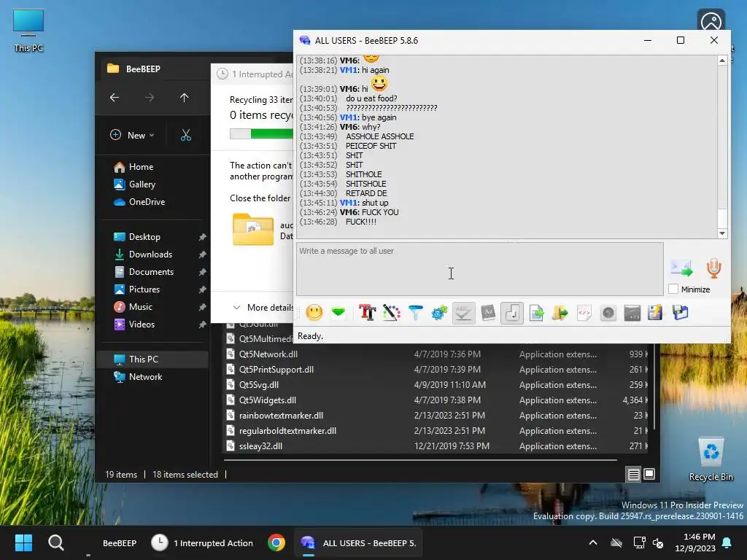Open Gallery in Explorer sidebar
This screenshot has height=560, width=747.
click(x=134, y=184)
